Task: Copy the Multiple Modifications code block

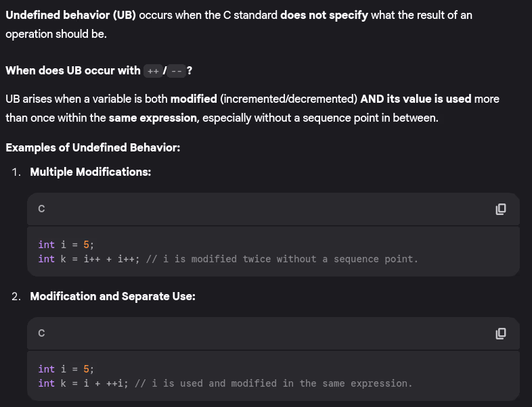Action: click(501, 209)
